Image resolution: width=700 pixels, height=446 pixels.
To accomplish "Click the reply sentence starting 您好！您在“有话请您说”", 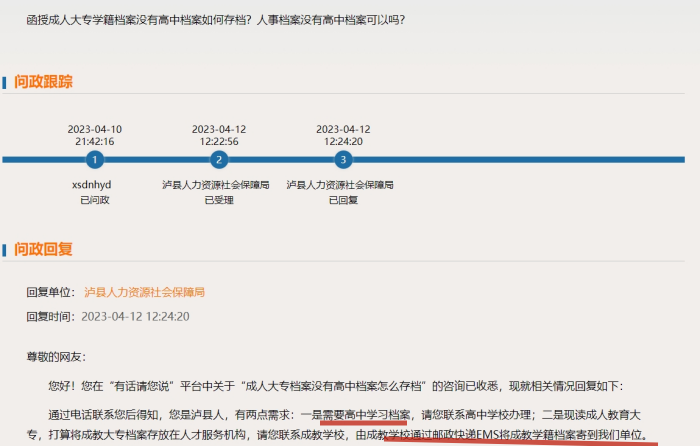I will [335, 386].
